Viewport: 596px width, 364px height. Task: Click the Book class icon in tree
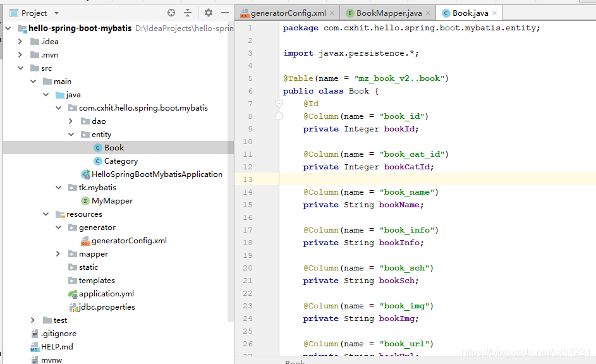pyautogui.click(x=98, y=148)
